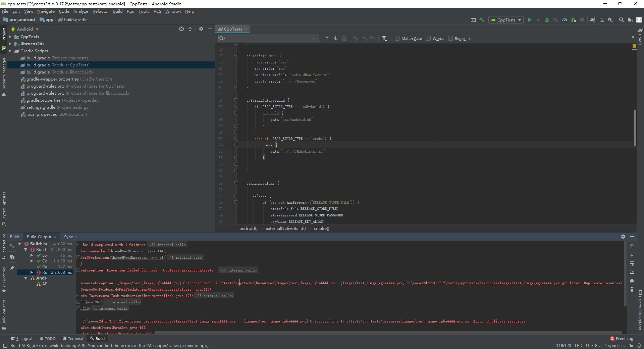Clear build output with trash icon
Screen dimensions: 644x349
point(632,290)
